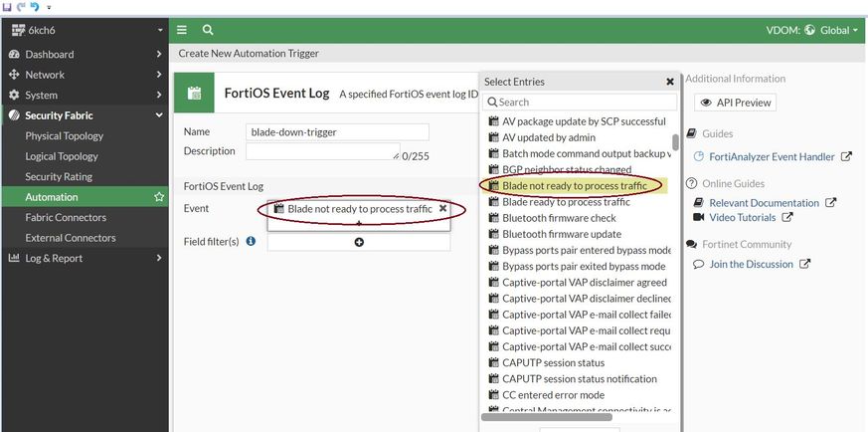The height and width of the screenshot is (432, 868).
Task: Click external link icon beside Join the Discussion
Action: 805,264
